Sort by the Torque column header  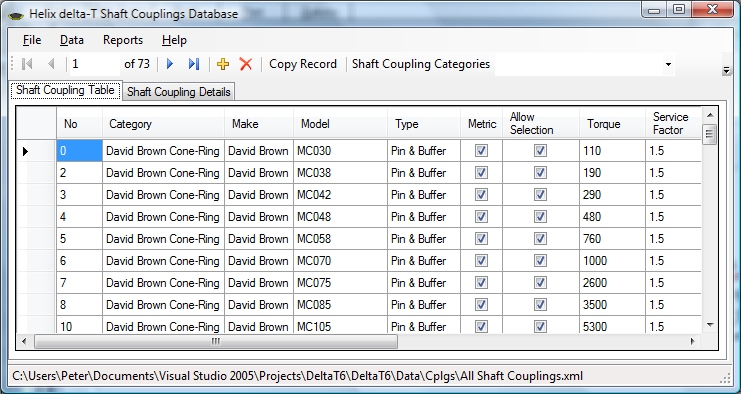pos(612,123)
